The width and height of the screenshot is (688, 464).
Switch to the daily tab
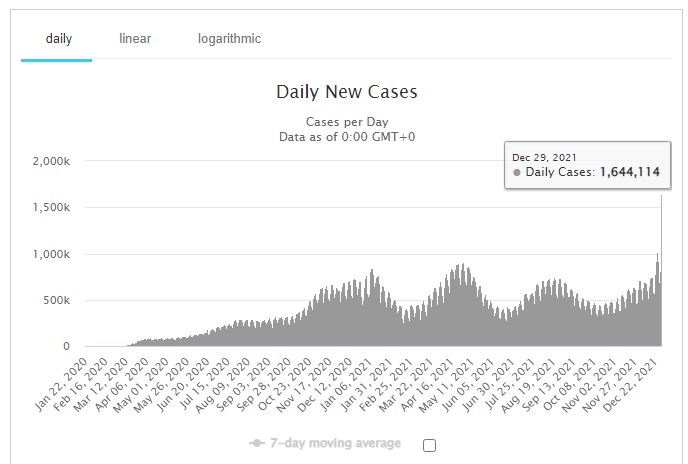coord(58,39)
